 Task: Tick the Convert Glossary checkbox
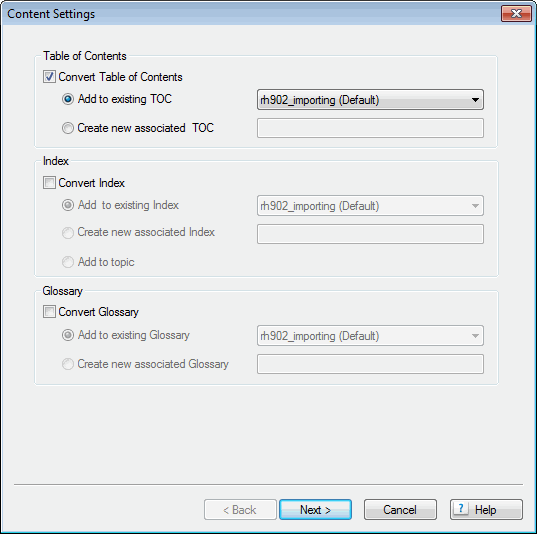click(49, 312)
